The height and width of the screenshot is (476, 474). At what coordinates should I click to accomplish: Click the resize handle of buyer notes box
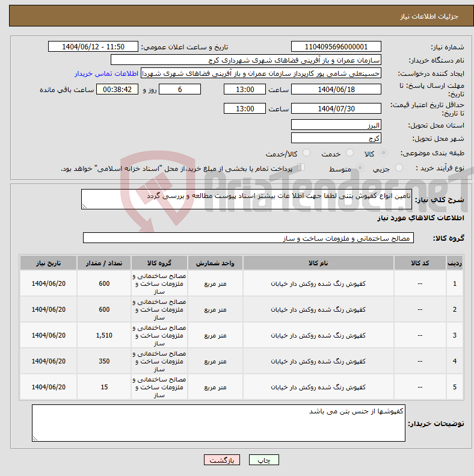35,438
